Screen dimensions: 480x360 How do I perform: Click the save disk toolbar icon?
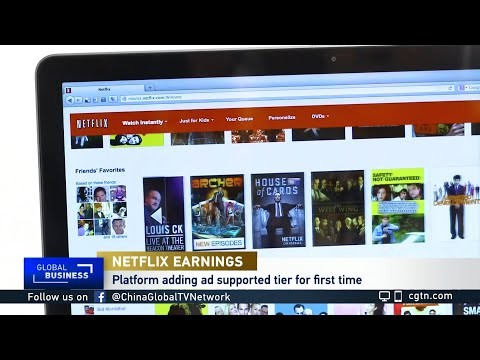(x=103, y=100)
